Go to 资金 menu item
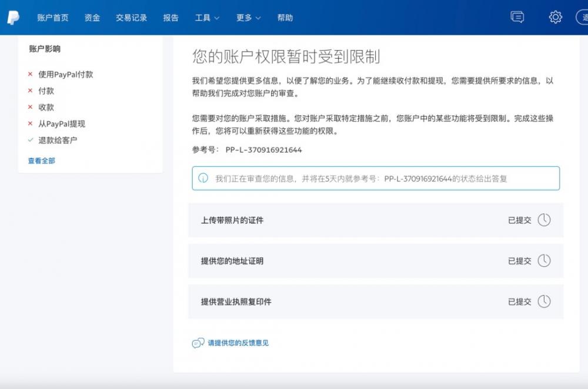The image size is (588, 389). (x=92, y=18)
